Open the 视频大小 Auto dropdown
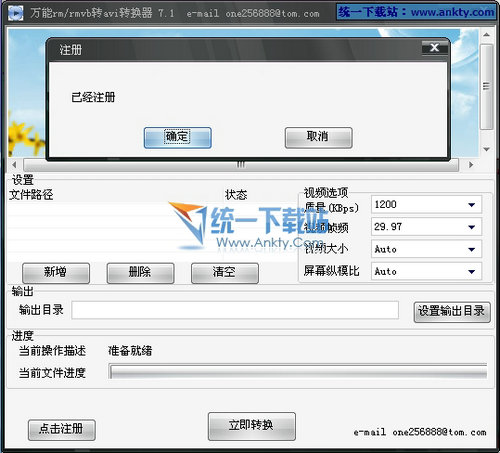The width and height of the screenshot is (500, 453). tap(426, 249)
